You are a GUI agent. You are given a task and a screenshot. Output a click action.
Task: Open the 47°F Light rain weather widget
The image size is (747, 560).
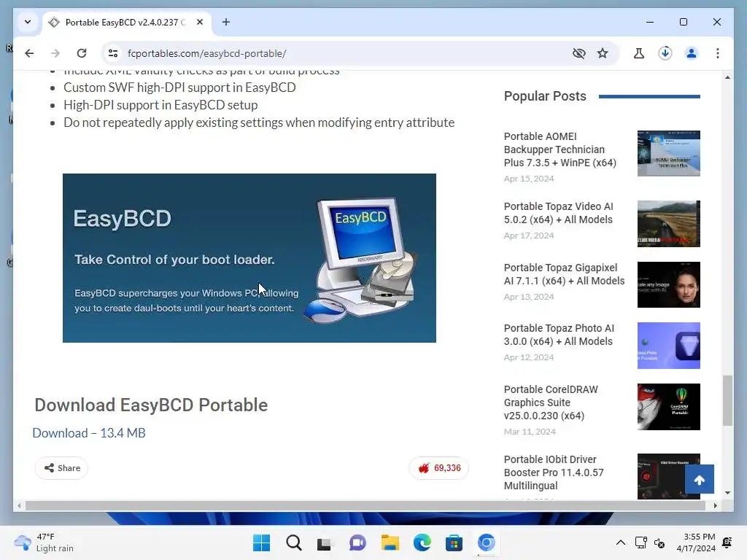(44, 542)
